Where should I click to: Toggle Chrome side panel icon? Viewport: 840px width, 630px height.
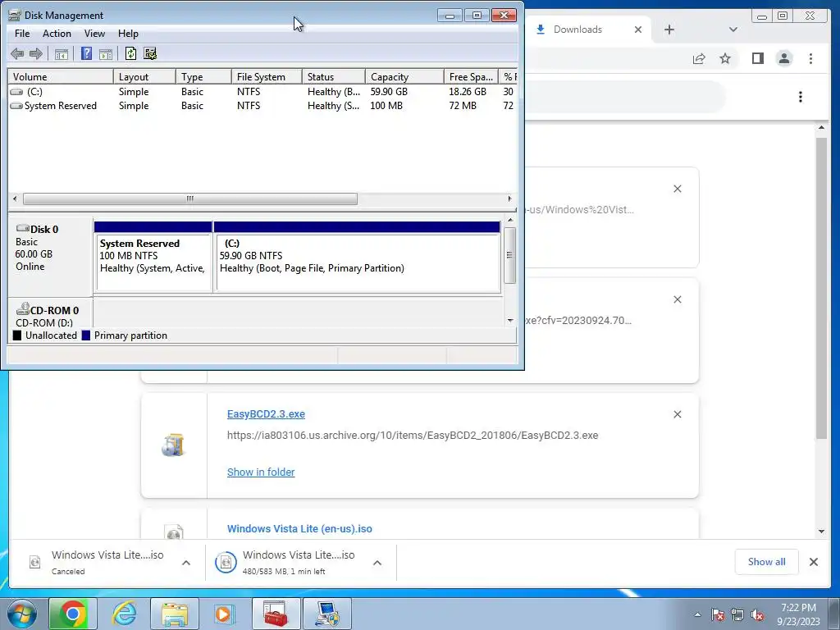(x=757, y=58)
